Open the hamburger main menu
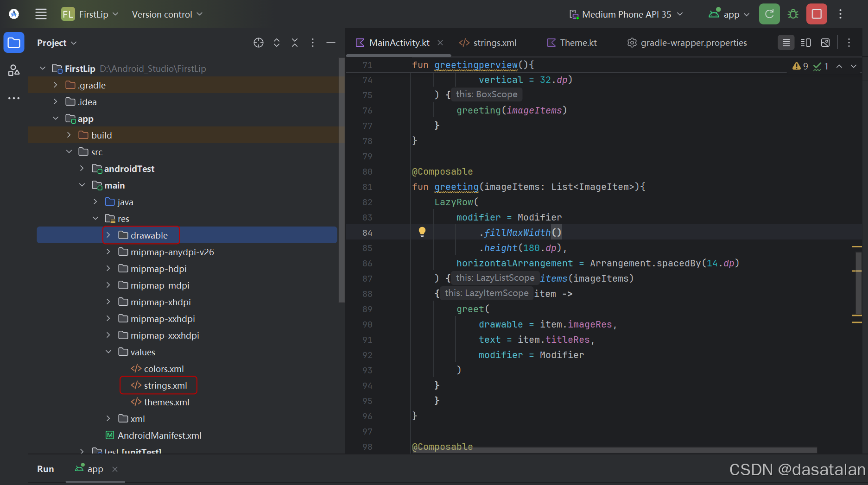This screenshot has height=485, width=868. pyautogui.click(x=41, y=14)
